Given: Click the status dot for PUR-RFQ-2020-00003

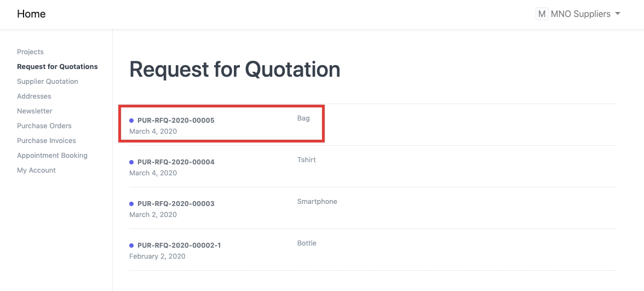Looking at the screenshot, I should coord(131,204).
